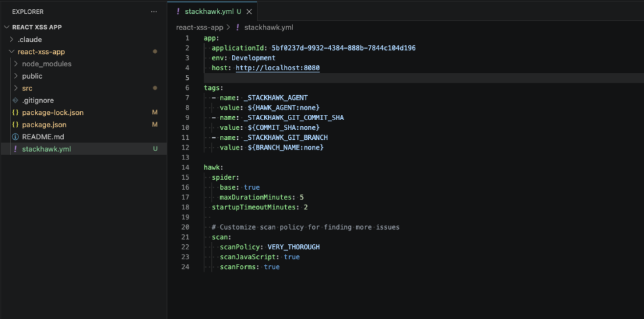644x319 pixels.
Task: Click the YAML icon on the editor tab
Action: click(178, 11)
